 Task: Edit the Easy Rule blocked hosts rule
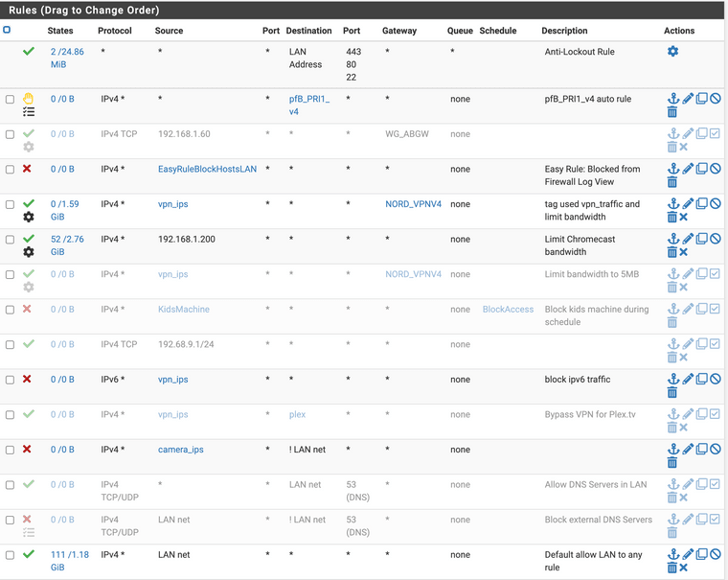688,168
